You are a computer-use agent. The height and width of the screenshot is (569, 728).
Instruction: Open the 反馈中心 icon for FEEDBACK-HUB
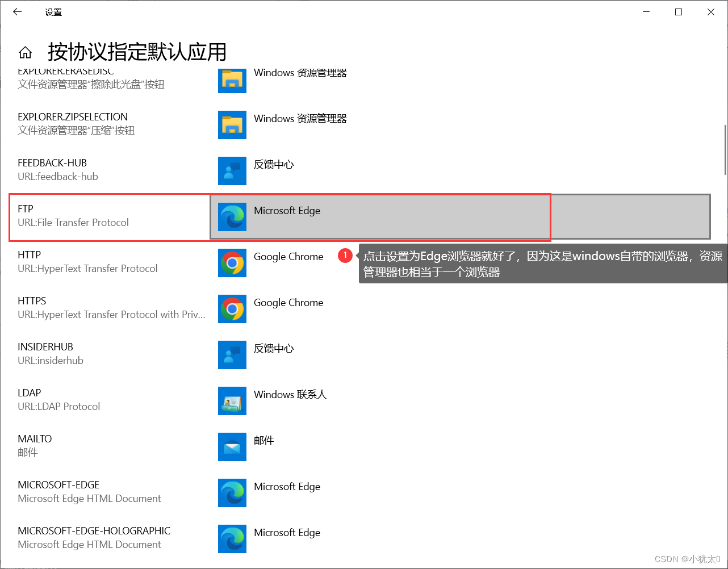pyautogui.click(x=232, y=171)
